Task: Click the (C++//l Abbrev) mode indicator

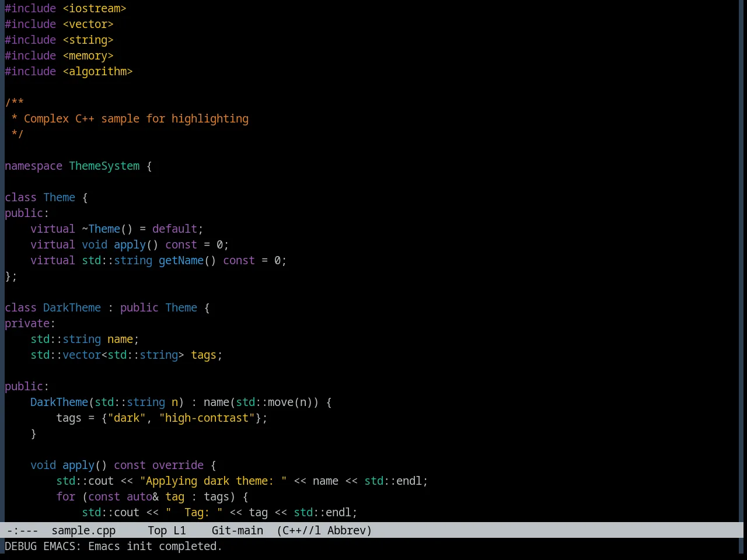Action: (324, 530)
